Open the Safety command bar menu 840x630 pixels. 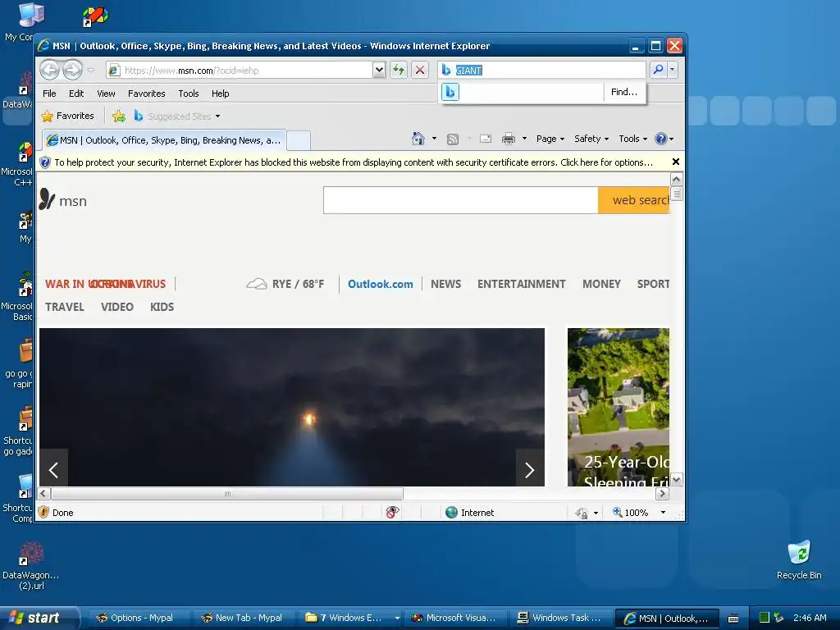[591, 139]
